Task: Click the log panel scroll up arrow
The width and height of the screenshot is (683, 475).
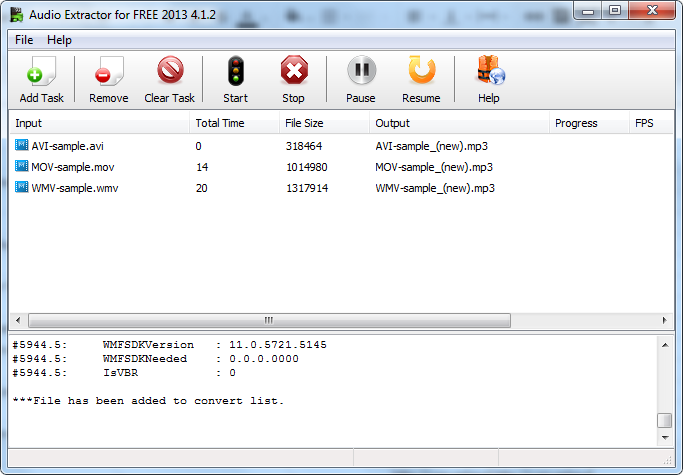Action: 665,345
